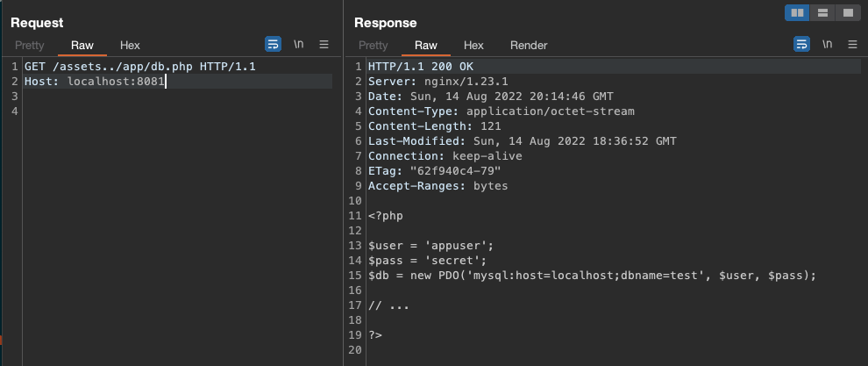This screenshot has height=366, width=868.
Task: Click the Last-Modified header line
Action: 522,141
